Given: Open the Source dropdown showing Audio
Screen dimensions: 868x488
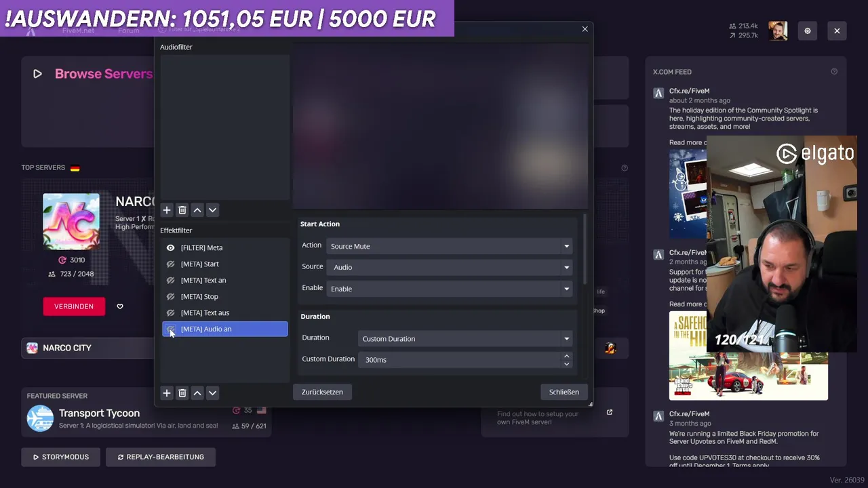Looking at the screenshot, I should pos(450,267).
